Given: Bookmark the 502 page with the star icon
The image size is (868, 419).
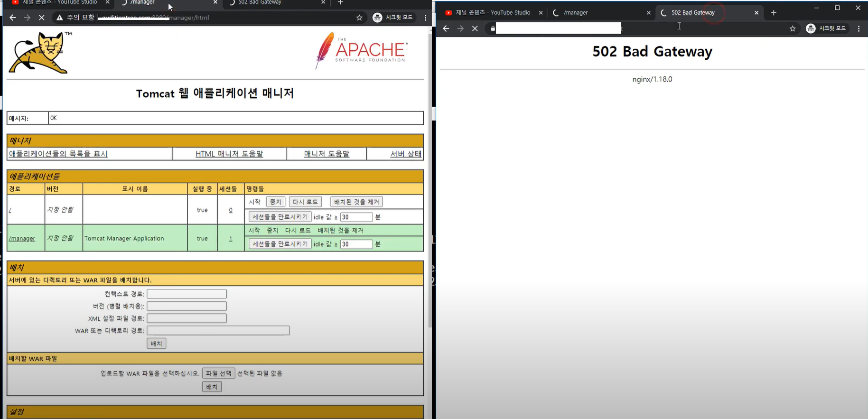Looking at the screenshot, I should click(793, 28).
